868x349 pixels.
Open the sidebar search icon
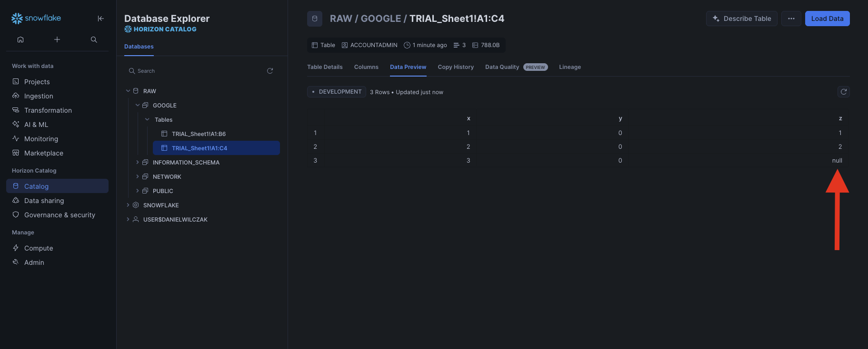[x=94, y=39]
